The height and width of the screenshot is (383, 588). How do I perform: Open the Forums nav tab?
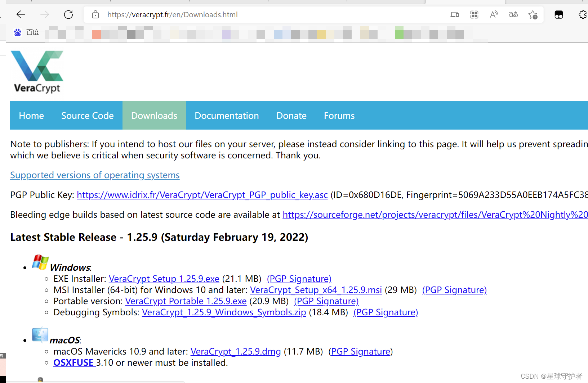tap(339, 116)
